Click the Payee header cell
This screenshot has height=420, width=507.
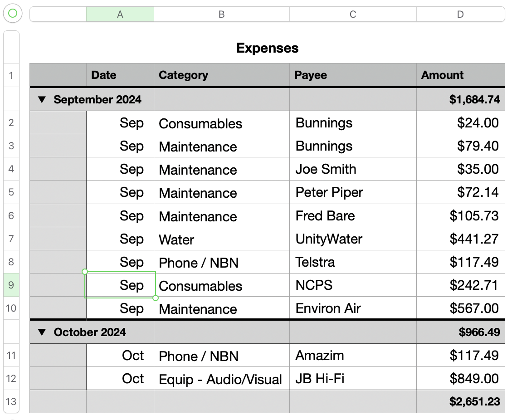pyautogui.click(x=353, y=75)
